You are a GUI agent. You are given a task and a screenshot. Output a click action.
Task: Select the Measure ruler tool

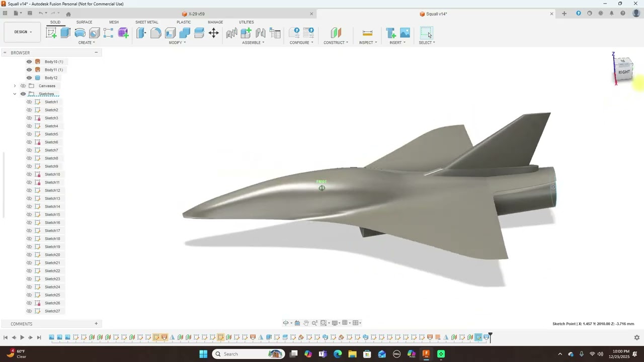pyautogui.click(x=367, y=33)
